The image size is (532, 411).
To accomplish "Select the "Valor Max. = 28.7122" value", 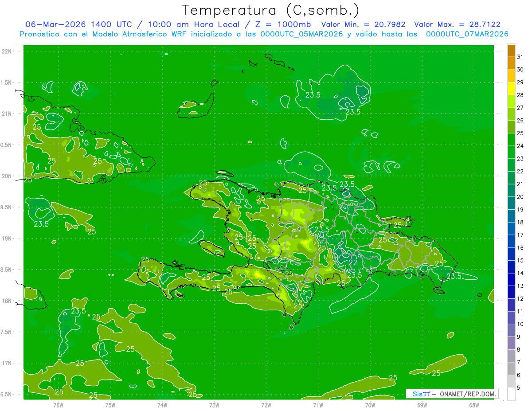I will 457,25.
